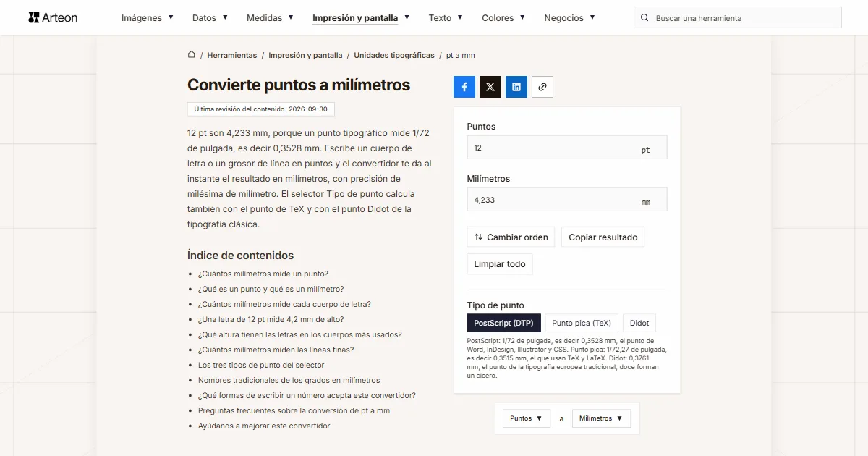
Task: Select Didot point type
Action: (x=639, y=323)
